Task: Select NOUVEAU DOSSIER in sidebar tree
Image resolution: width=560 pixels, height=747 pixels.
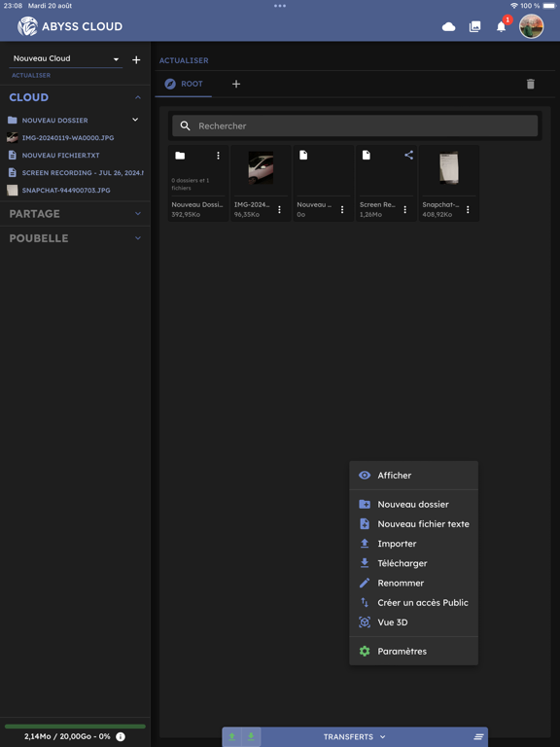Action: point(54,120)
